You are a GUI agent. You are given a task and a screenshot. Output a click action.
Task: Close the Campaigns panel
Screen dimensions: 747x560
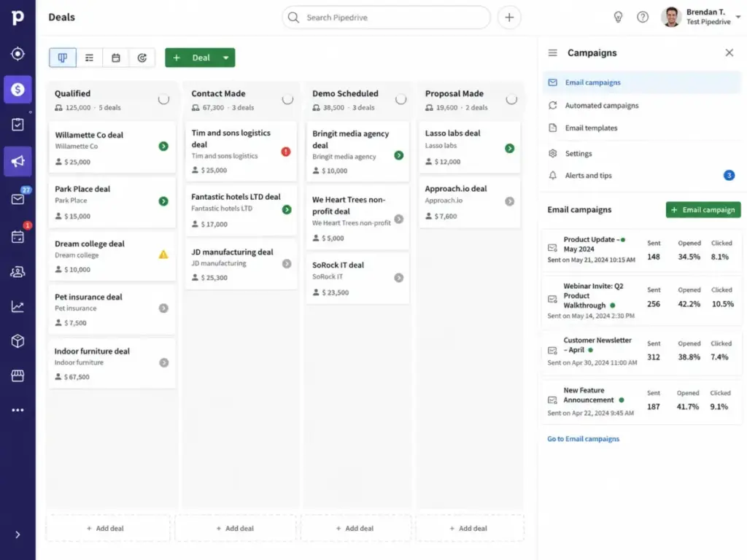[729, 52]
